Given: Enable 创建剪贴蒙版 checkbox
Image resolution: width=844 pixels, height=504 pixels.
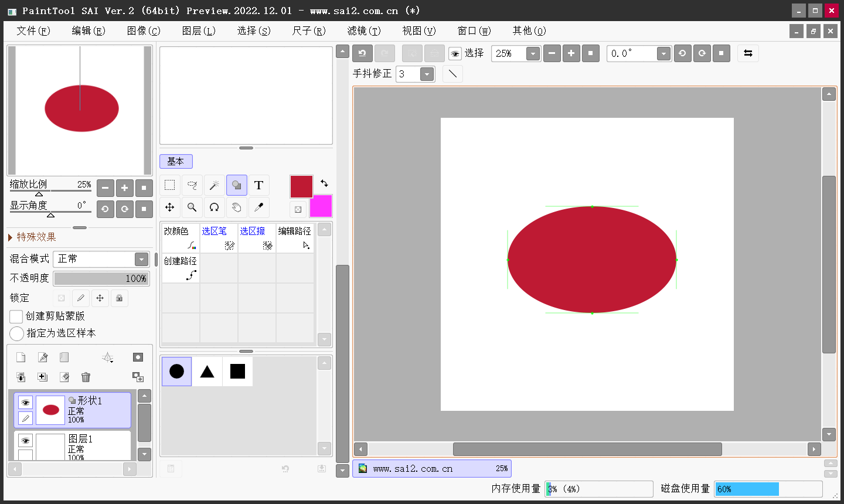Looking at the screenshot, I should pyautogui.click(x=16, y=316).
